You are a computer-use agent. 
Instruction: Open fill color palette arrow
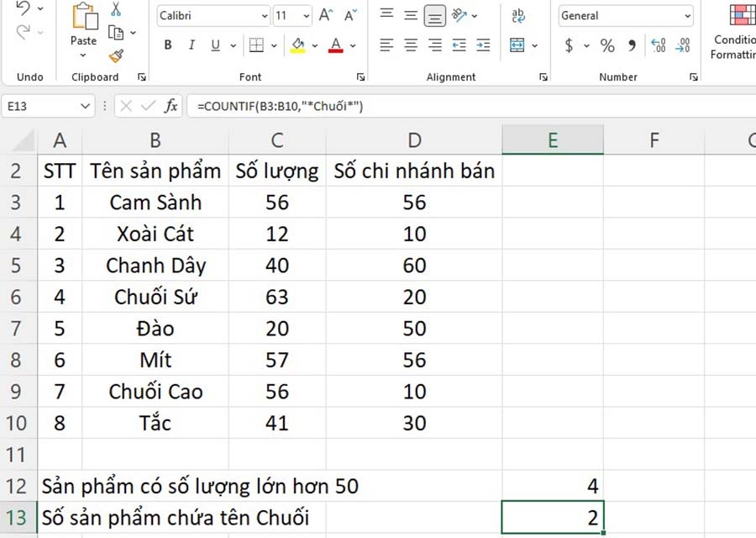point(315,45)
